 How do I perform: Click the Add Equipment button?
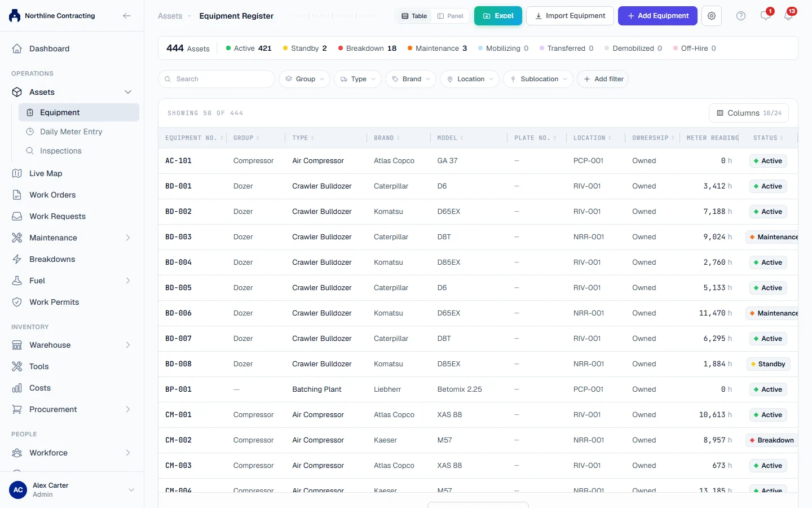[x=657, y=16]
